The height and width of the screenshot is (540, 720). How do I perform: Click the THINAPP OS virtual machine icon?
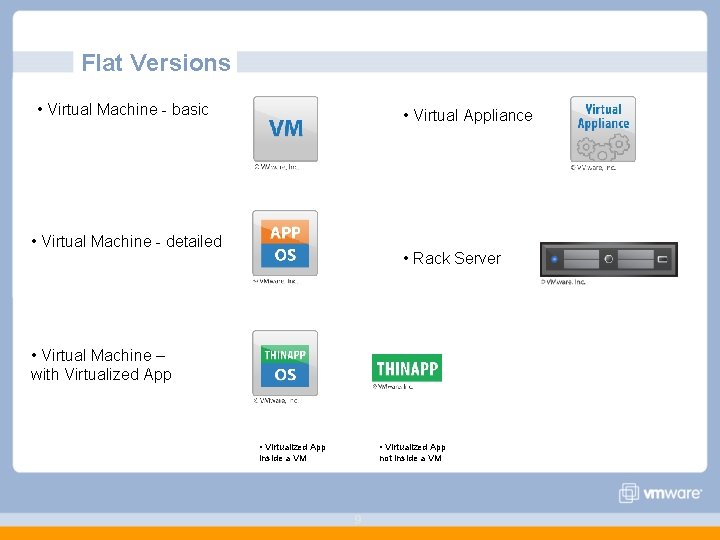[285, 363]
